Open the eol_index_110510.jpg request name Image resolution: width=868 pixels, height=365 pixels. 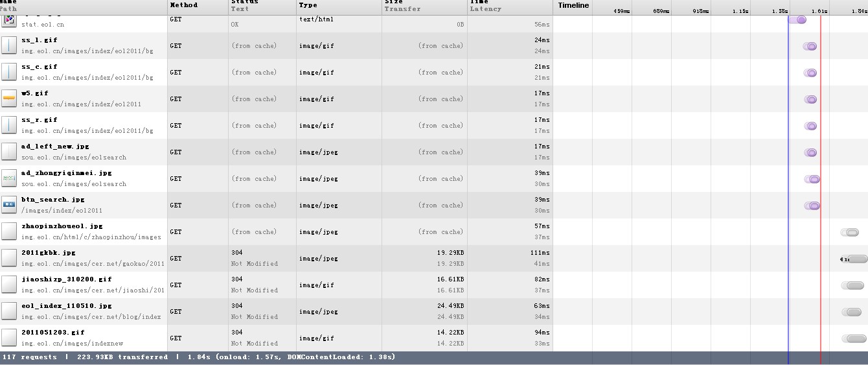(66, 306)
